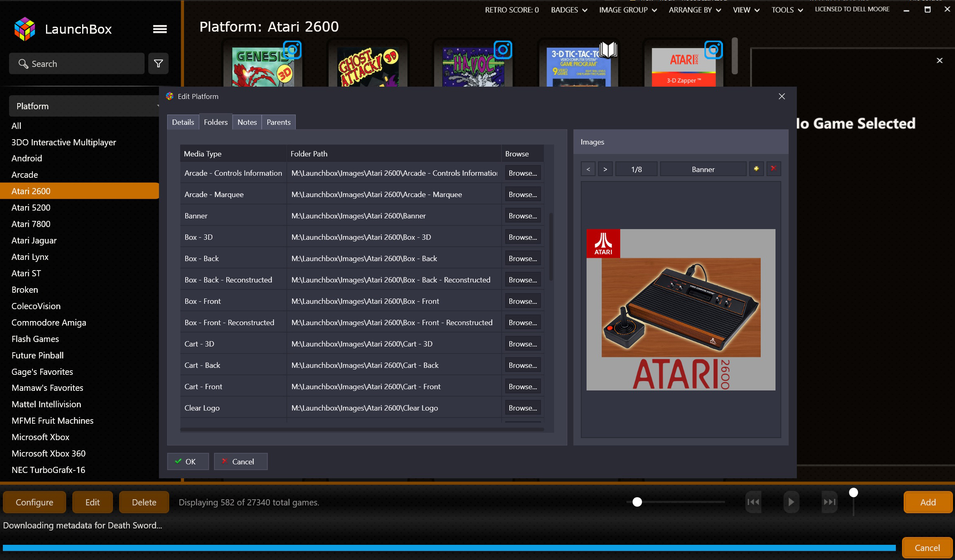Click the badge icon on the Genesis 3D cover
Viewport: 955px width, 560px height.
click(x=292, y=50)
